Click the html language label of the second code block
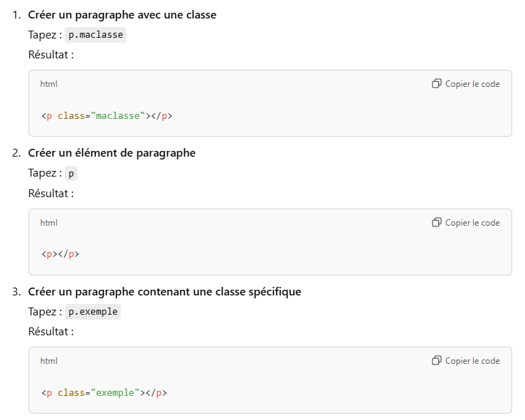Viewport: 525px width, 420px height. 49,223
